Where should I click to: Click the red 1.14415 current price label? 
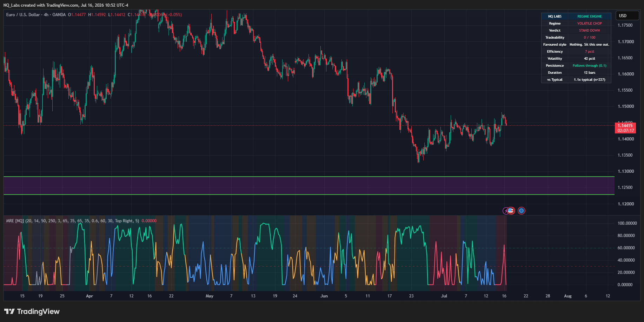(x=625, y=125)
